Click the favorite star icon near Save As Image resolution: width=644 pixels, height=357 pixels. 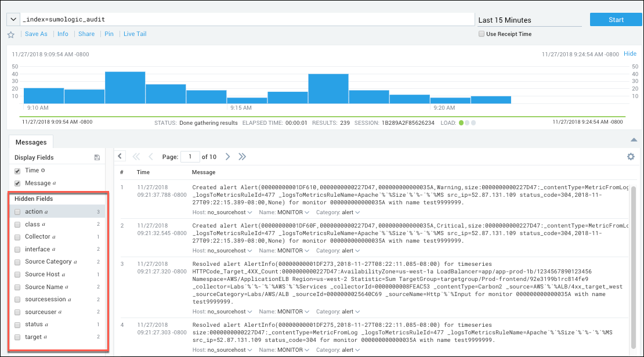click(x=10, y=34)
